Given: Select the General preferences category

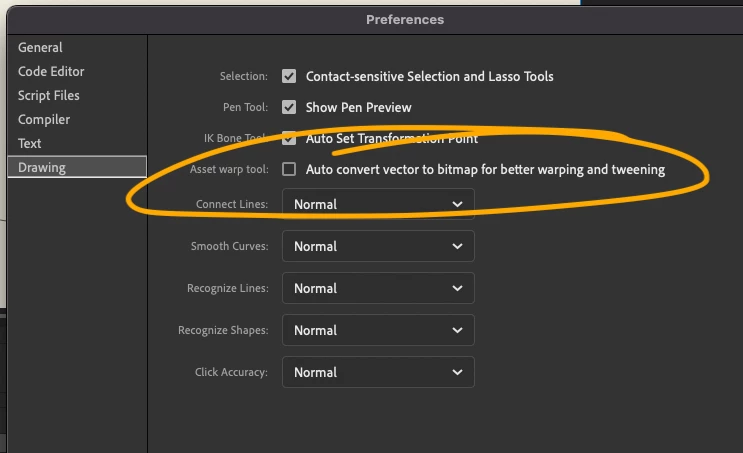Looking at the screenshot, I should click(x=40, y=47).
